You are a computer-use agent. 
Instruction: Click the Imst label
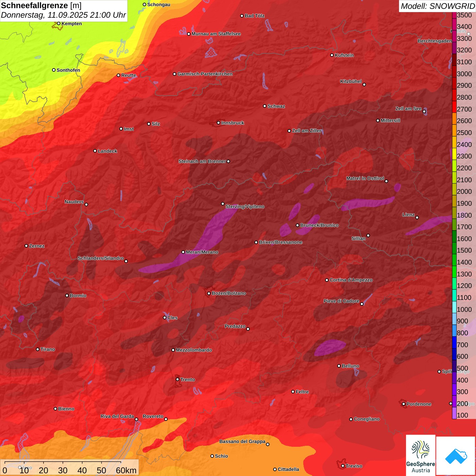[129, 129]
